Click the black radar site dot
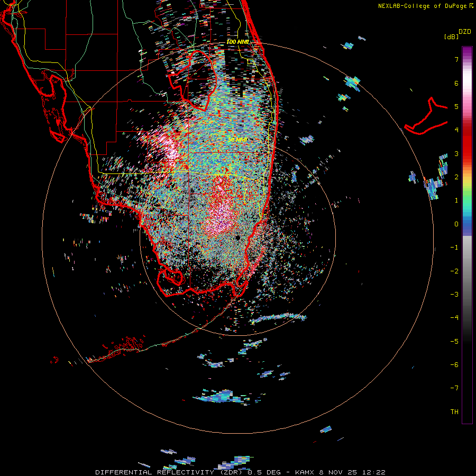 [237, 237]
